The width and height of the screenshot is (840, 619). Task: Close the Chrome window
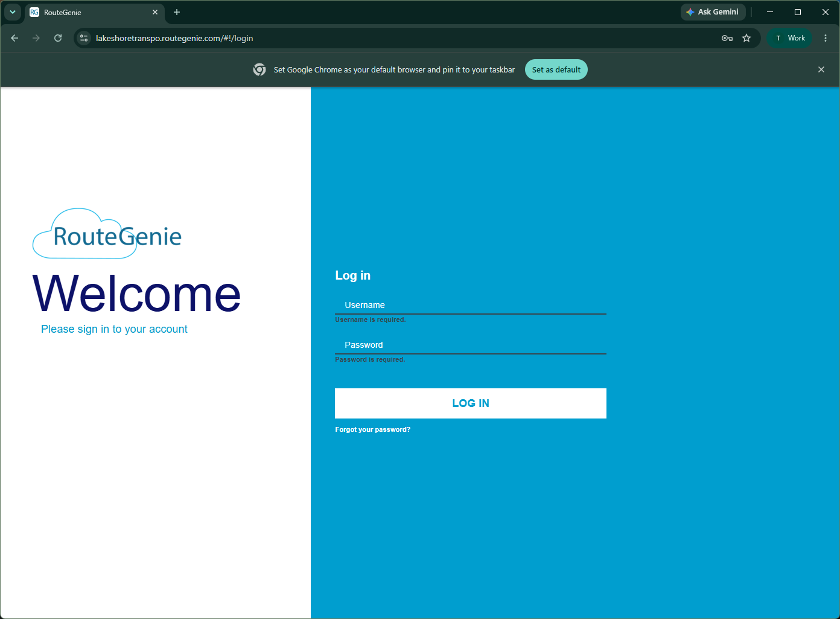point(826,12)
